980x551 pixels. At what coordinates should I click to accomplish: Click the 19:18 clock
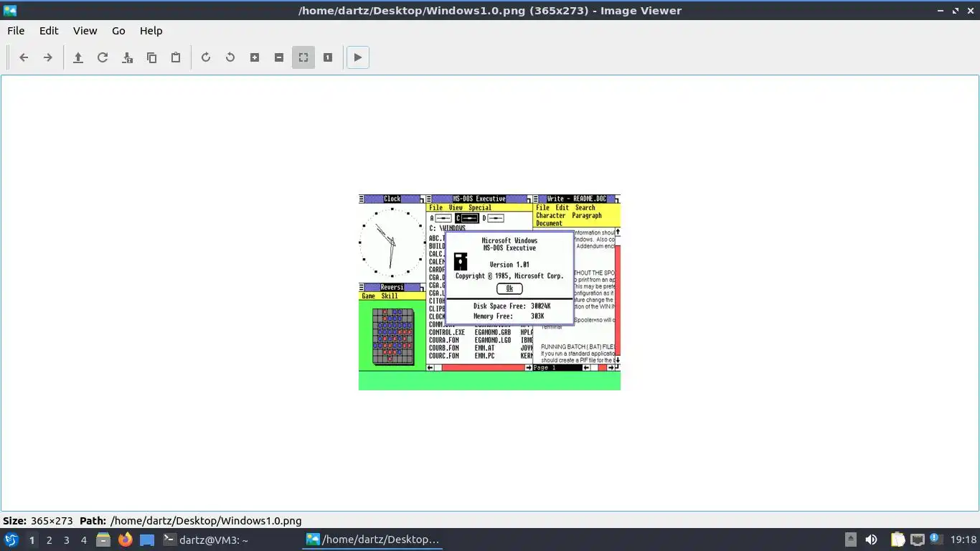963,540
